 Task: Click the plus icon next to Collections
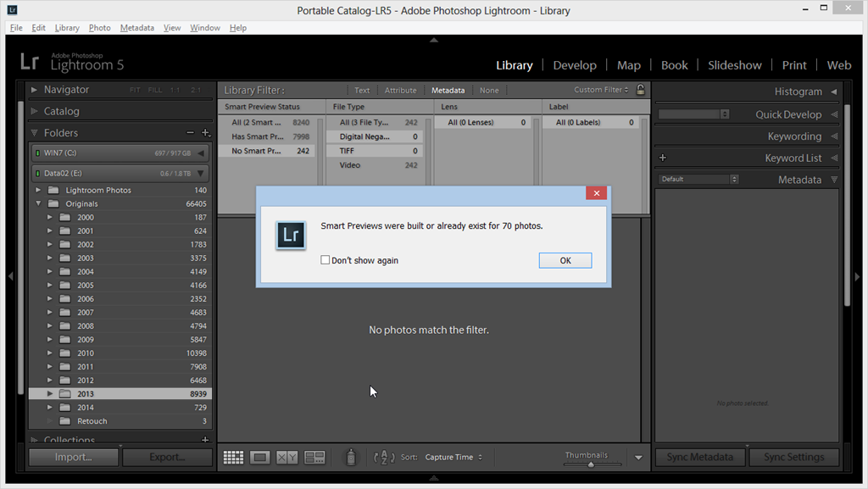click(205, 440)
